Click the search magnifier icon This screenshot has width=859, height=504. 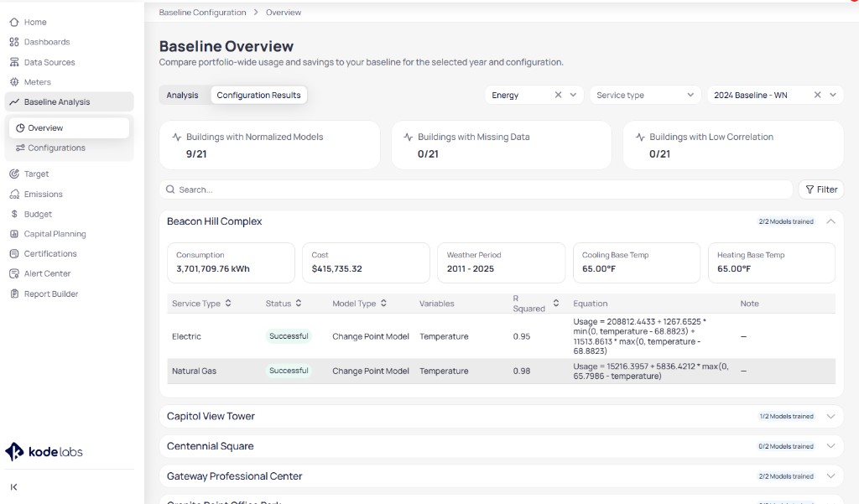tap(170, 190)
